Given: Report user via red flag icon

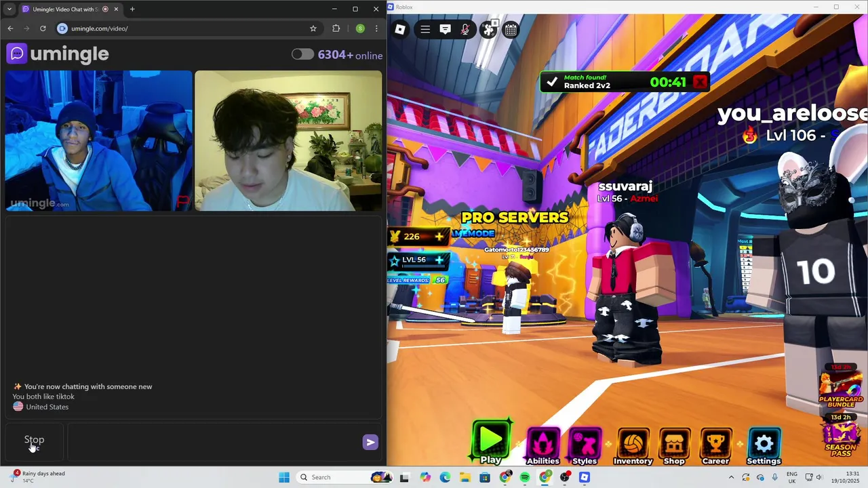Looking at the screenshot, I should tap(183, 201).
